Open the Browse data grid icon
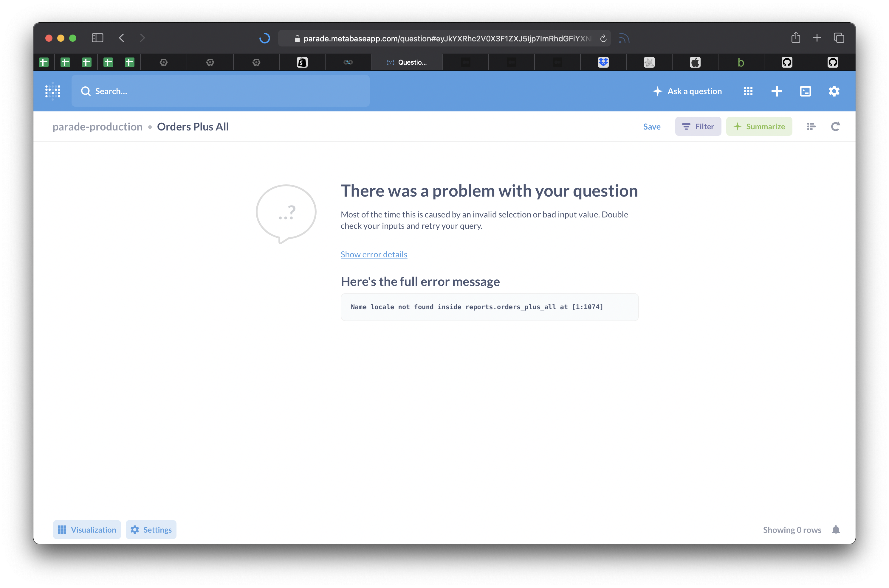The width and height of the screenshot is (889, 588). tap(748, 91)
